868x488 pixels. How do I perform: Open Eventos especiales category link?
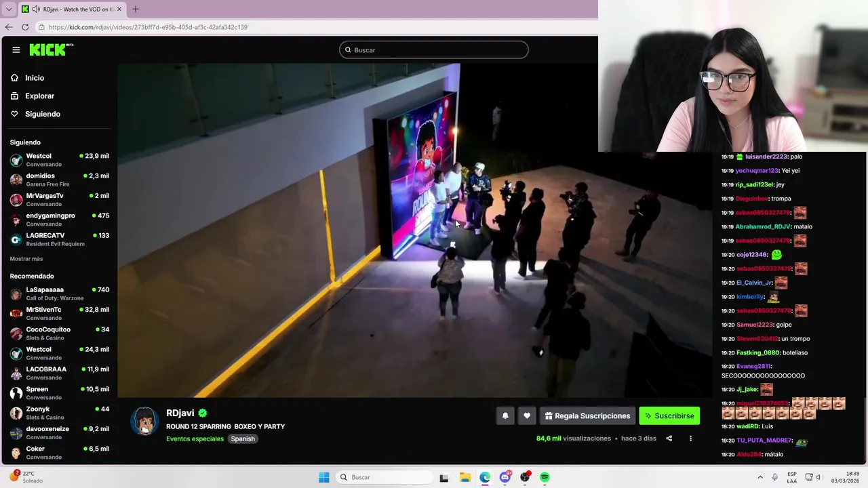click(x=195, y=439)
